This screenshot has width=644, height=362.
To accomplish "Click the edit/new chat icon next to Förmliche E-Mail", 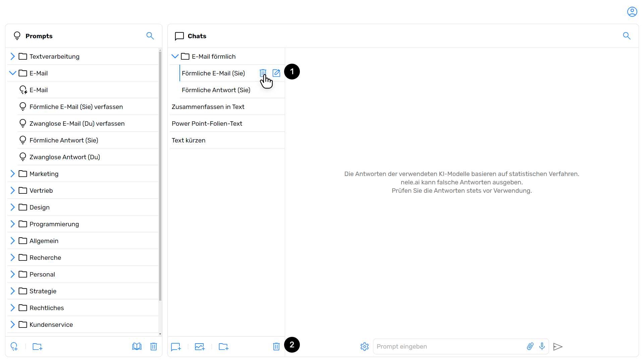I will click(x=276, y=73).
